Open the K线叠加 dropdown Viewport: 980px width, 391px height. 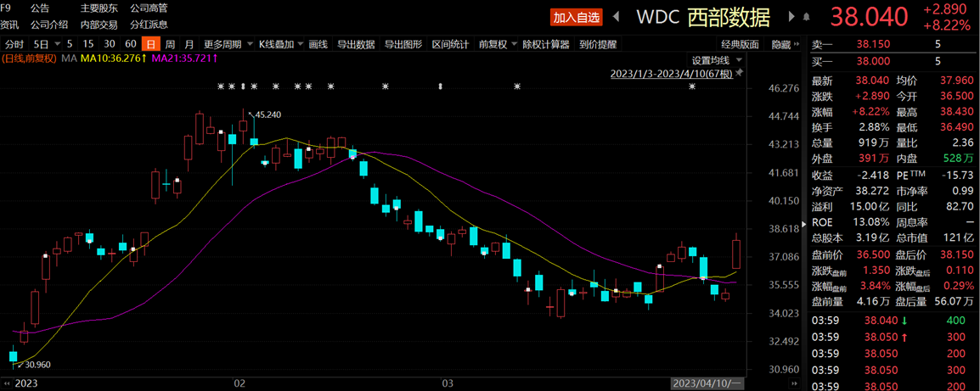point(280,44)
